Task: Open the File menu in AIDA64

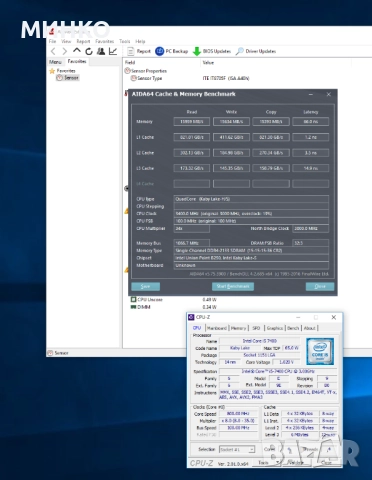Action: pos(52,41)
